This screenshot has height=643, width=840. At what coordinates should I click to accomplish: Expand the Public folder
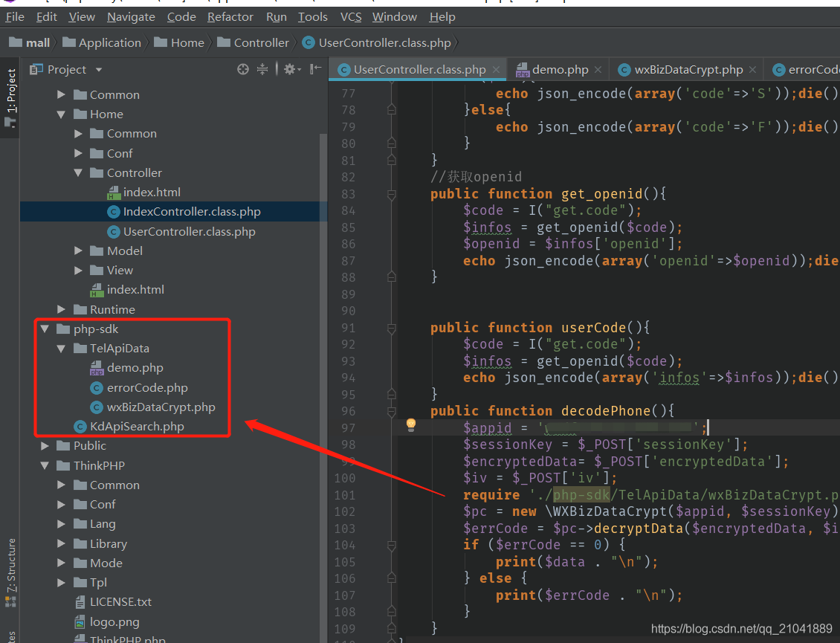[45, 445]
